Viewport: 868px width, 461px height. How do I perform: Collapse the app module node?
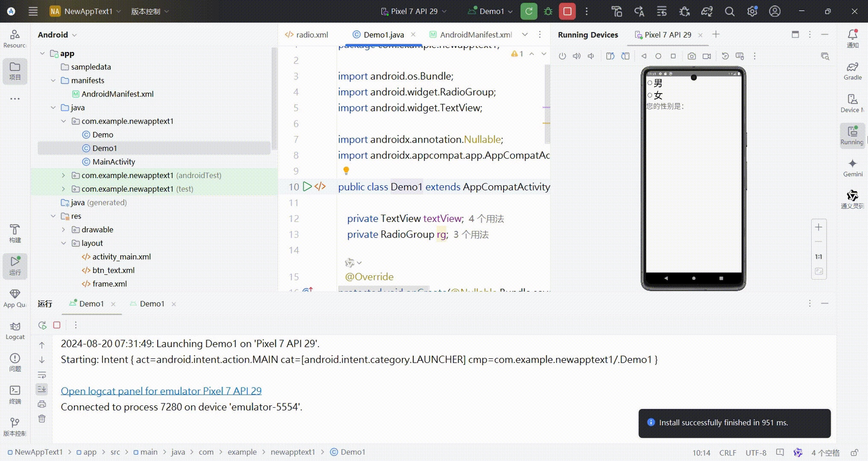coord(42,53)
